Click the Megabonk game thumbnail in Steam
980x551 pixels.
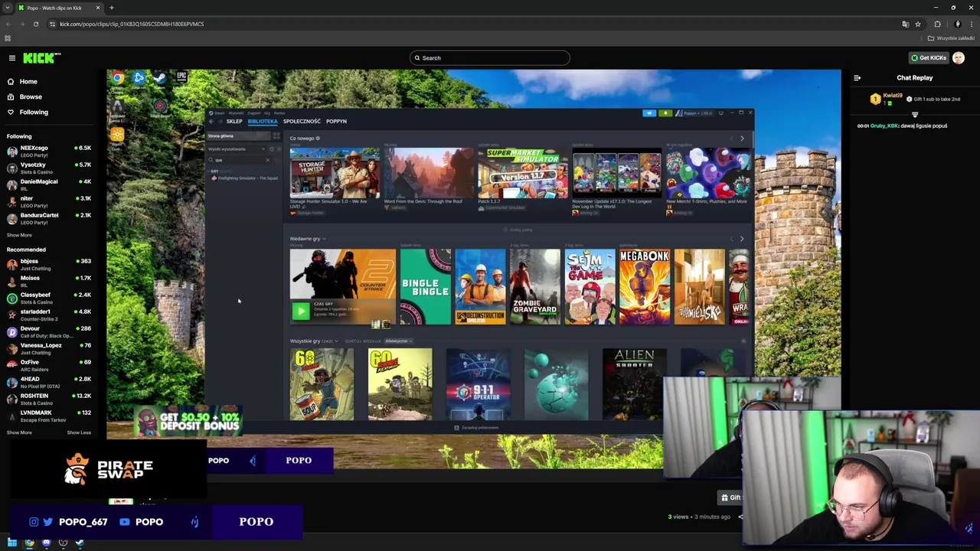645,286
